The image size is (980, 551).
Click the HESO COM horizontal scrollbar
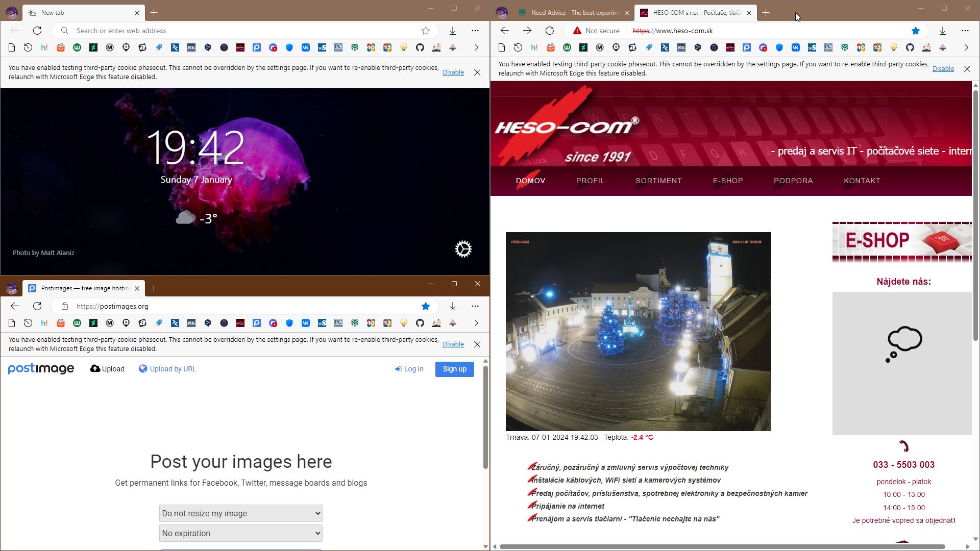point(722,546)
